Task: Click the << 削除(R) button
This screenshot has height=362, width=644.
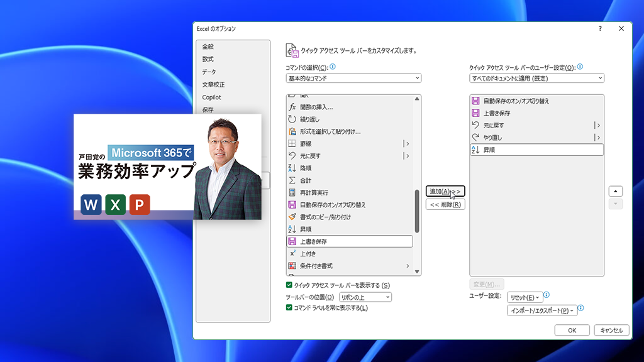Action: point(445,204)
